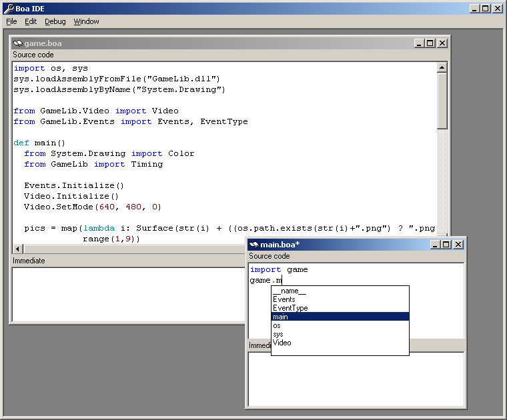Viewport: 507px width, 420px height.
Task: Open the Edit menu
Action: point(31,21)
